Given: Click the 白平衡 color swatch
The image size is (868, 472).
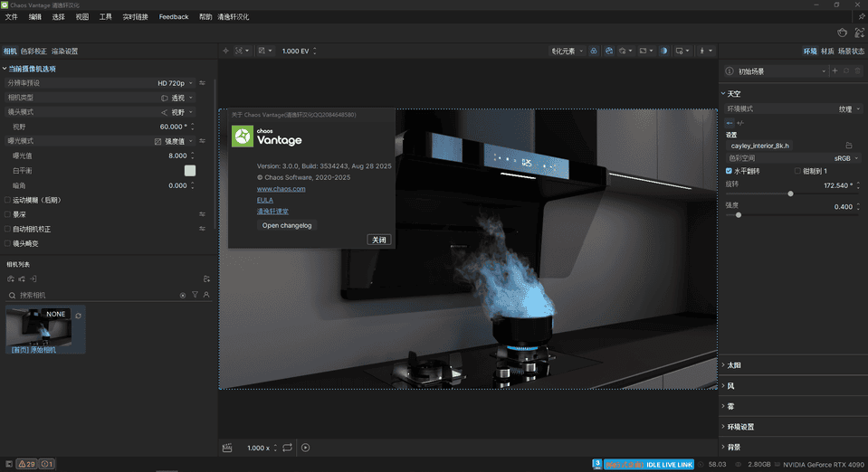Looking at the screenshot, I should [x=190, y=170].
